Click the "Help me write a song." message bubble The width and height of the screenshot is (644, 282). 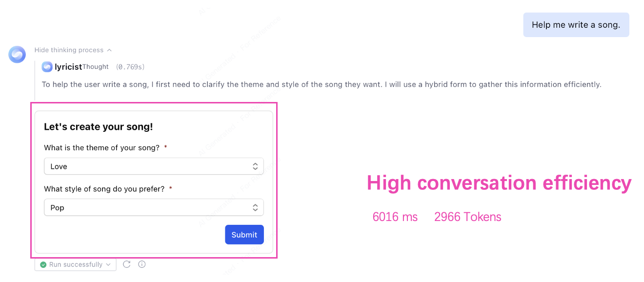(x=576, y=25)
